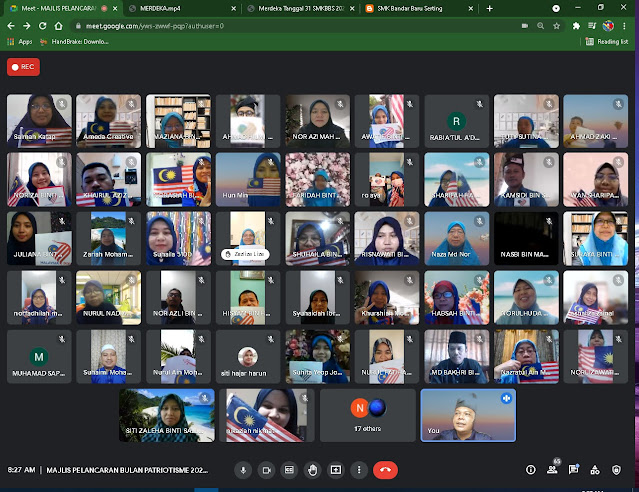Viewport: 639px width, 492px height.
Task: Click the 8:27 AM clock text
Action: coord(22,470)
